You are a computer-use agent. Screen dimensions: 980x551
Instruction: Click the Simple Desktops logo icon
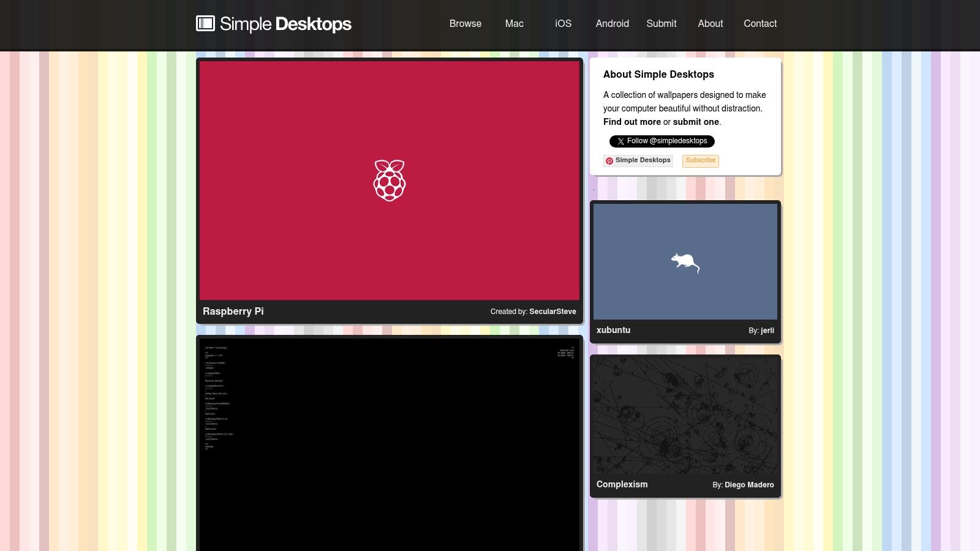pyautogui.click(x=205, y=23)
